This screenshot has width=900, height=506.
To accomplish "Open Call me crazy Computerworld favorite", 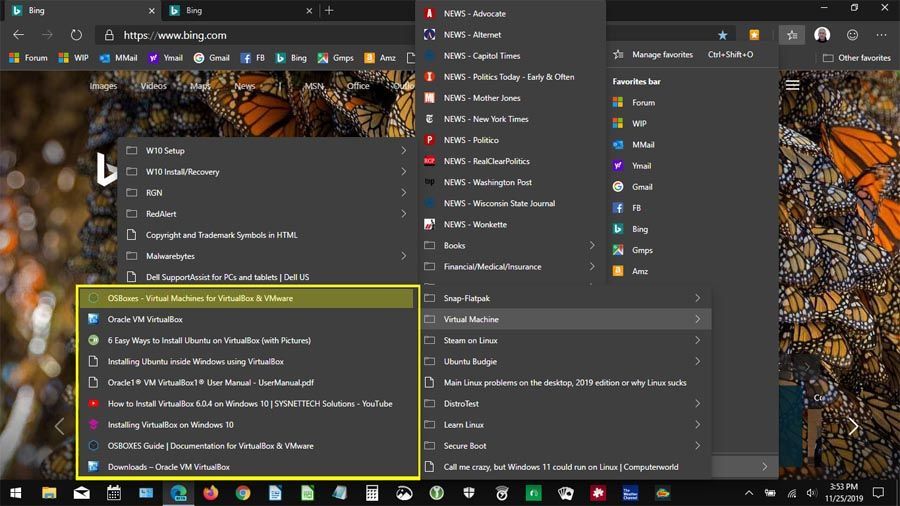I will click(x=565, y=466).
